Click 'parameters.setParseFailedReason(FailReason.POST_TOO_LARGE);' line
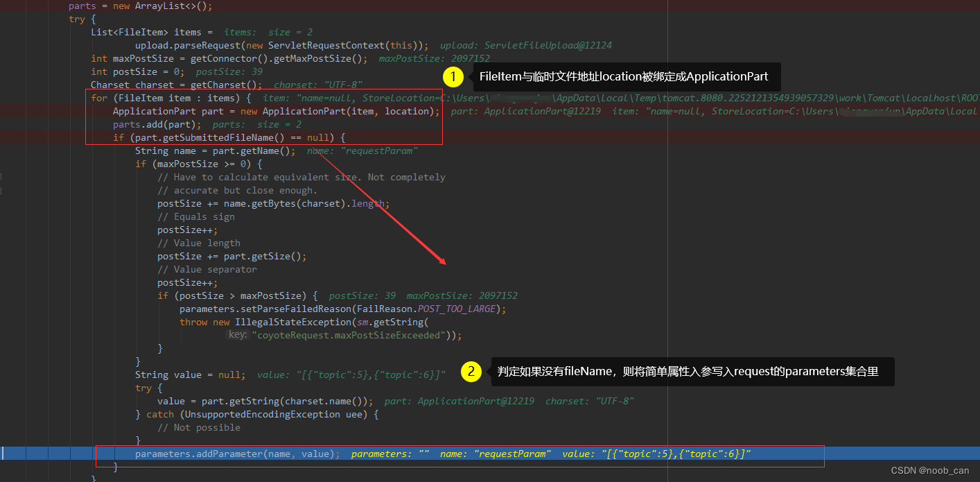The height and width of the screenshot is (482, 980). coord(343,309)
